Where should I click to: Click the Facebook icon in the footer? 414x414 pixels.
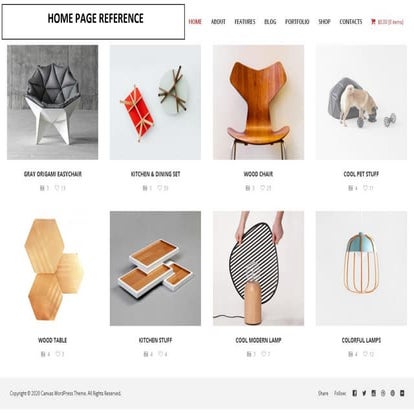point(355,393)
